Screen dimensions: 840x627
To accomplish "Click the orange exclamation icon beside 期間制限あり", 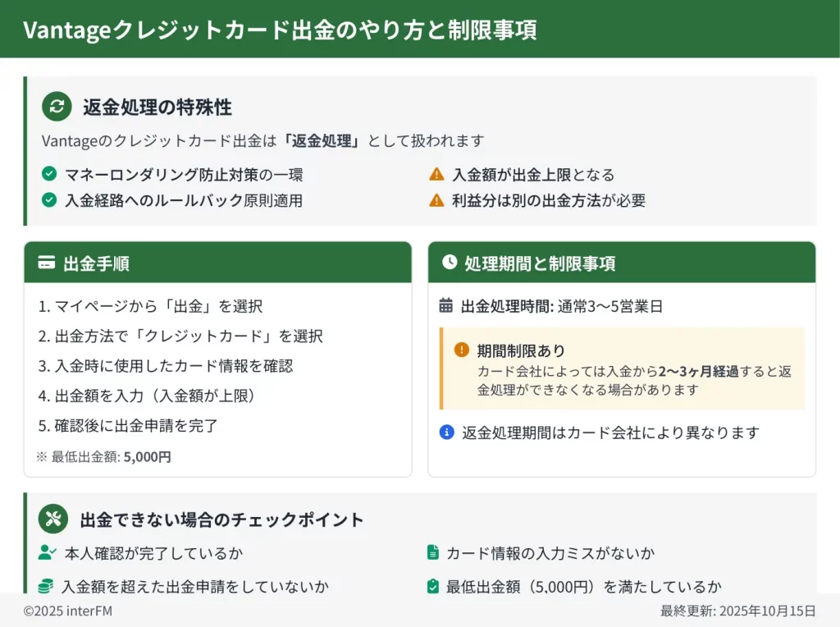I will pyautogui.click(x=462, y=350).
